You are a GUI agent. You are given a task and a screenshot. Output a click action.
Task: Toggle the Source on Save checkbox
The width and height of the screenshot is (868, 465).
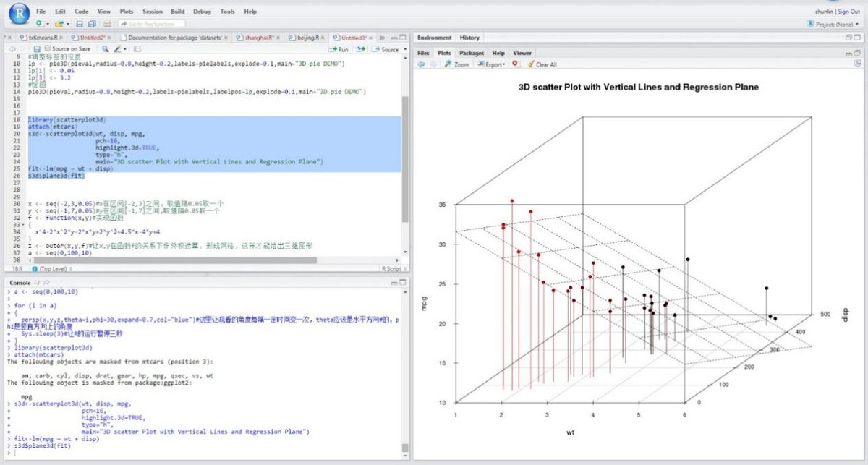coord(47,49)
